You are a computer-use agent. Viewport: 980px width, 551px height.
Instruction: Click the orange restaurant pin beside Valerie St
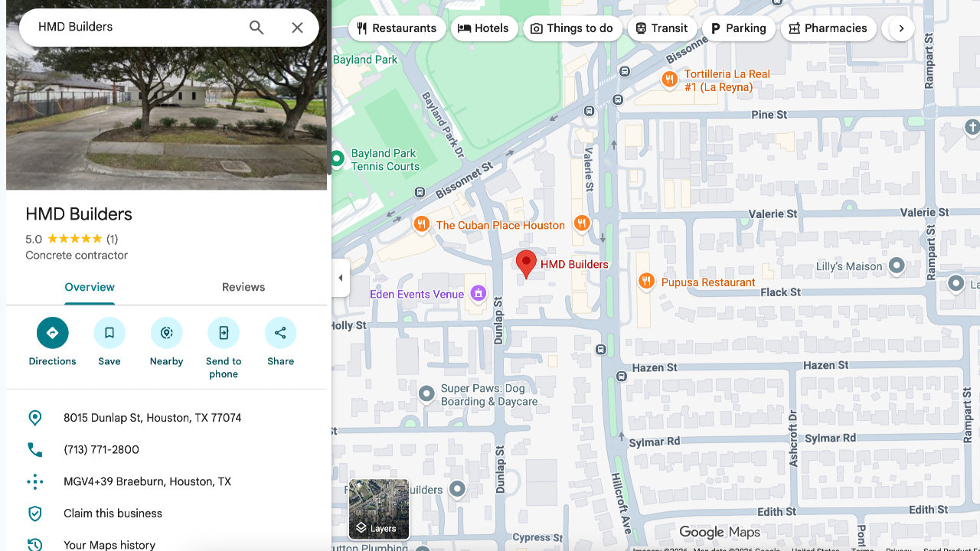coord(582,223)
